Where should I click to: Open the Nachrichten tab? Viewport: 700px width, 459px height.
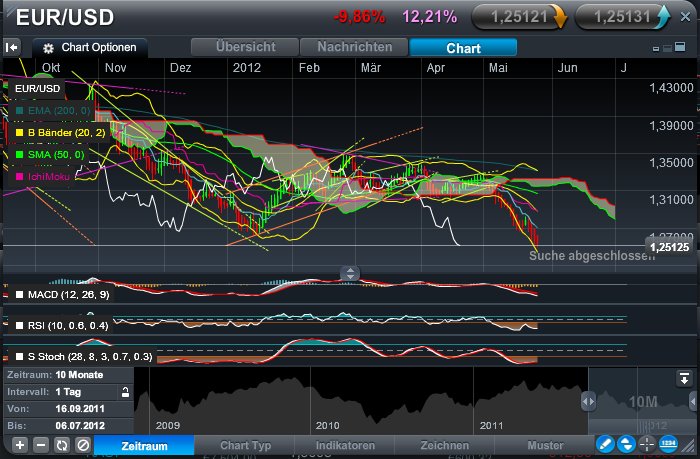pos(354,47)
